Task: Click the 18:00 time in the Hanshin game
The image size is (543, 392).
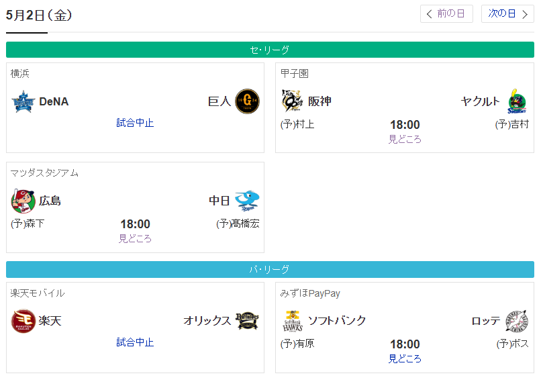Action: coord(405,125)
